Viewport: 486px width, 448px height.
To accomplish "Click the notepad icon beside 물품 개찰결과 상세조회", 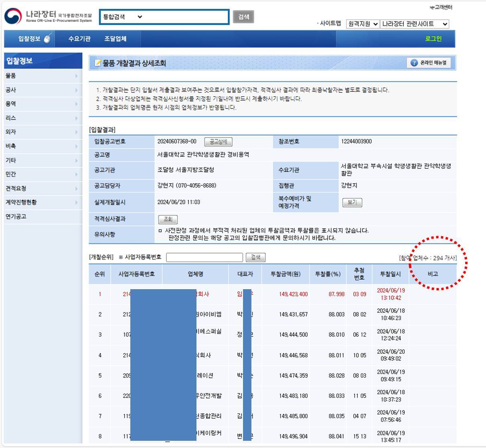I will (98, 63).
